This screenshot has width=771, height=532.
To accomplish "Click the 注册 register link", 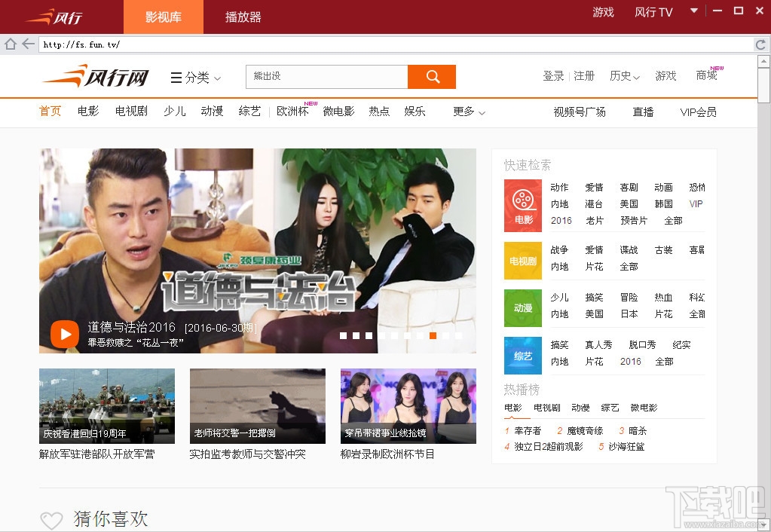I will pyautogui.click(x=584, y=76).
